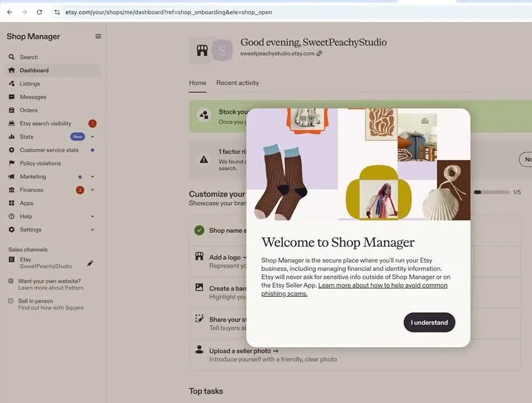Click the Orders clipboard icon

click(x=12, y=110)
